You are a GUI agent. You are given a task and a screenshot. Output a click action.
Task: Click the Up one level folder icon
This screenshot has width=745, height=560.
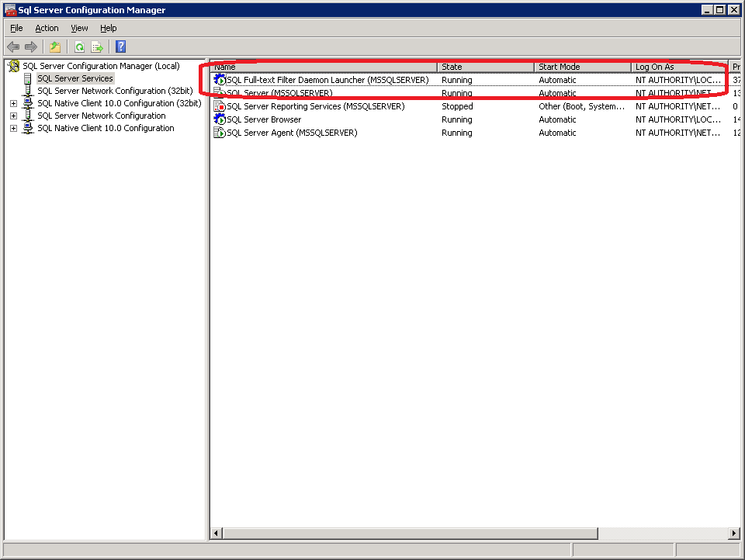[55, 47]
